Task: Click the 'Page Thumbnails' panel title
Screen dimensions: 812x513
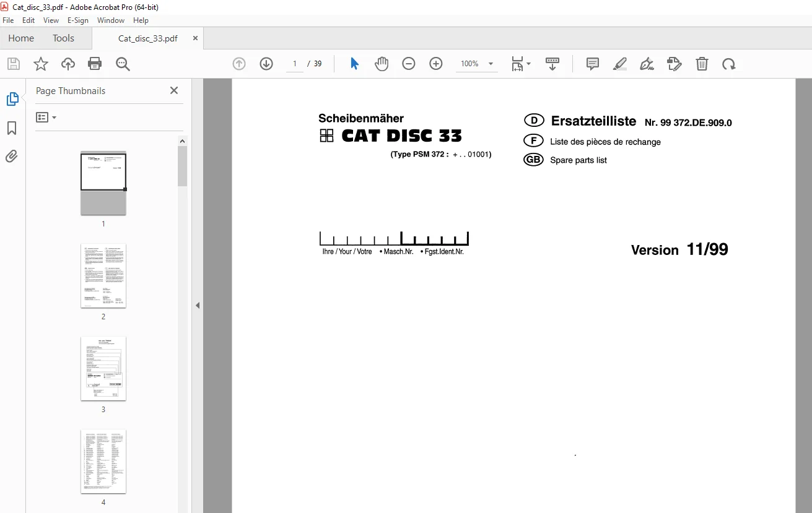Action: 71,90
